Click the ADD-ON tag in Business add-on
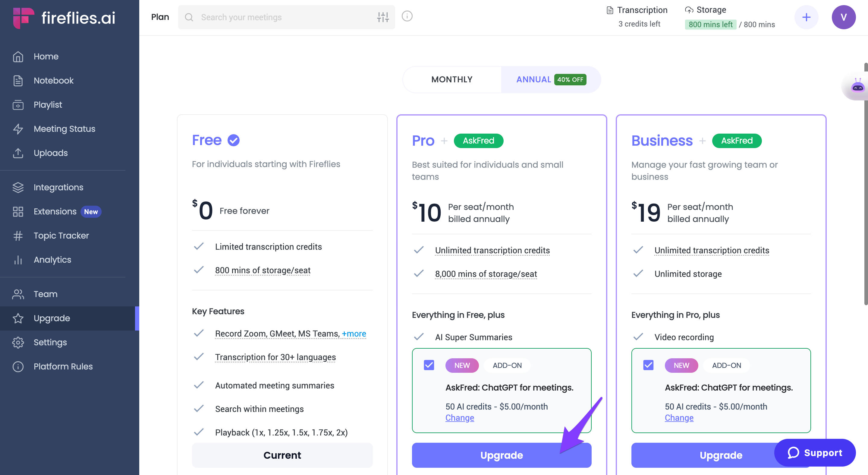The image size is (868, 475). [726, 366]
